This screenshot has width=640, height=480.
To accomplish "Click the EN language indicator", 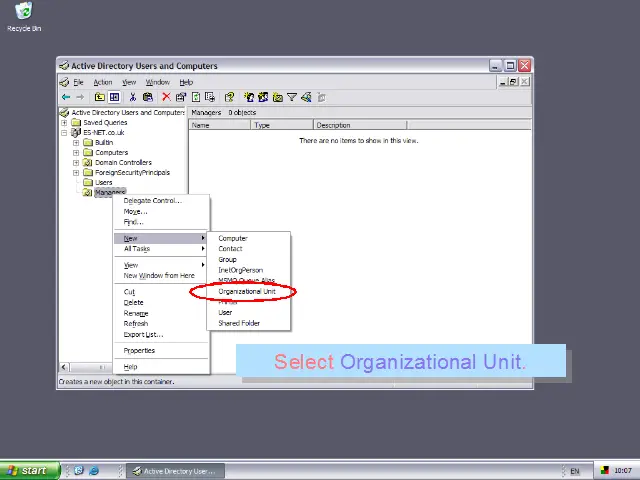I will pos(575,471).
